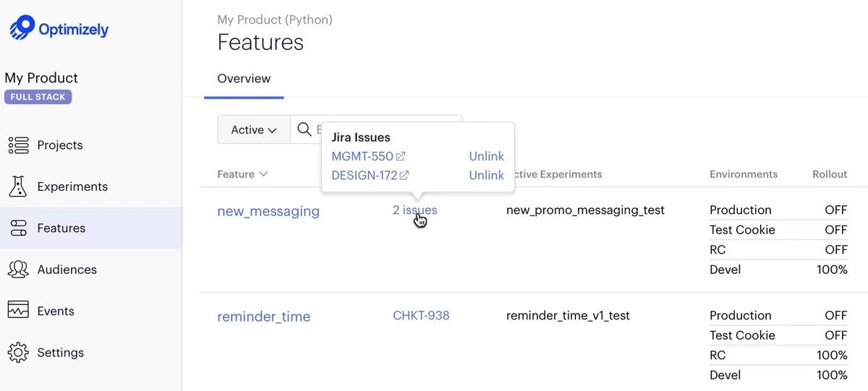Click the Jira Issues popup heading
Screen dimensions: 868x391
tap(361, 137)
